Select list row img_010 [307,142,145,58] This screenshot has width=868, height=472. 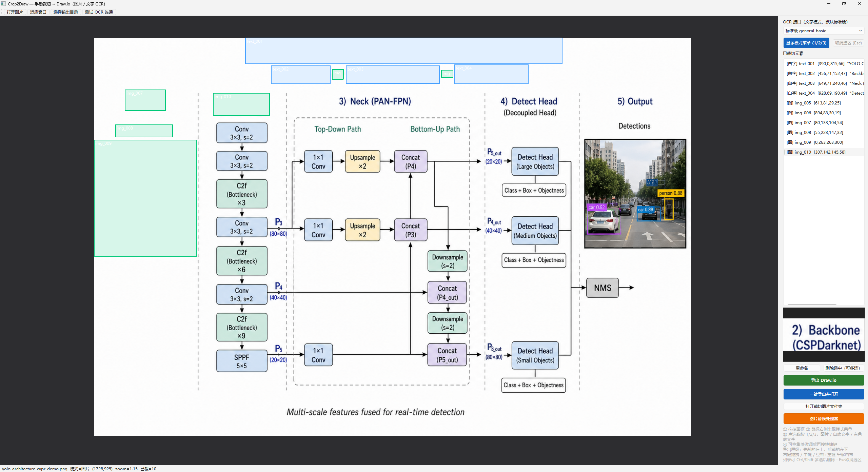(x=824, y=152)
